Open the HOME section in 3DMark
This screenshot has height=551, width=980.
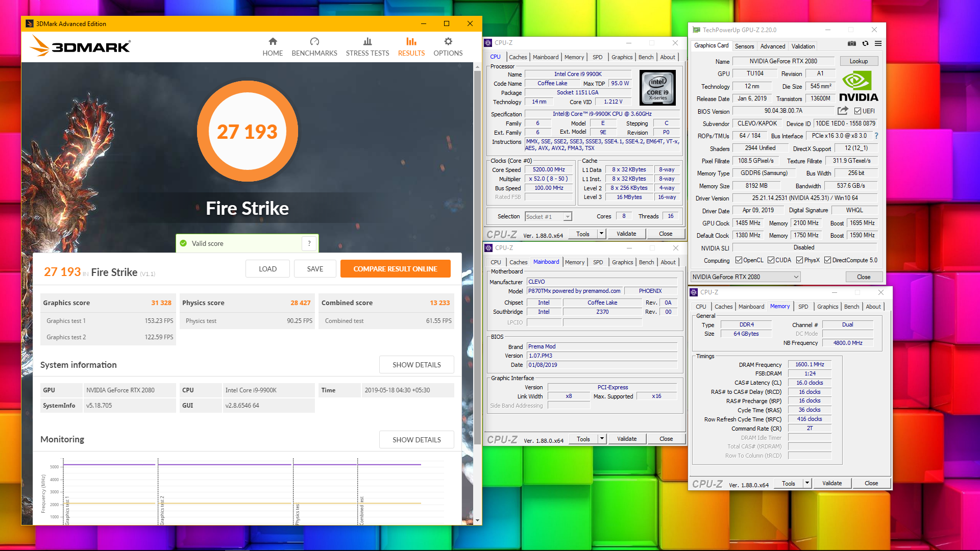coord(273,47)
